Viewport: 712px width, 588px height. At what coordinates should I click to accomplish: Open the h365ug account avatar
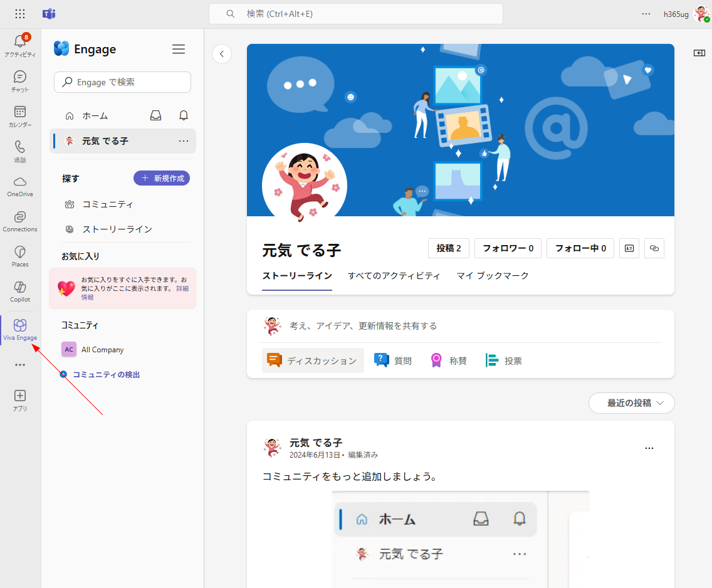[x=701, y=14]
